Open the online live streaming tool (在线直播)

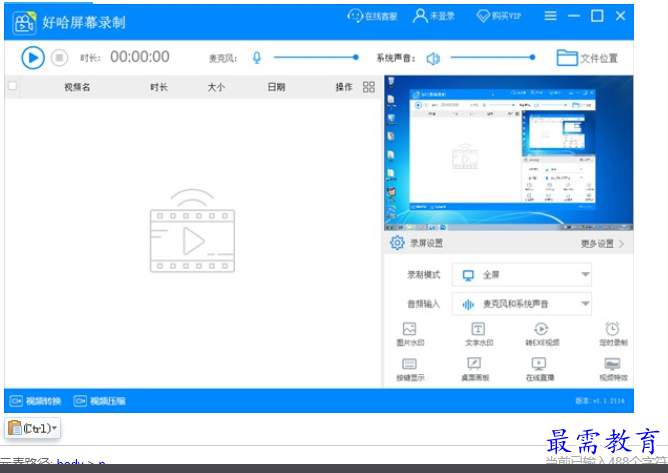[x=540, y=369]
